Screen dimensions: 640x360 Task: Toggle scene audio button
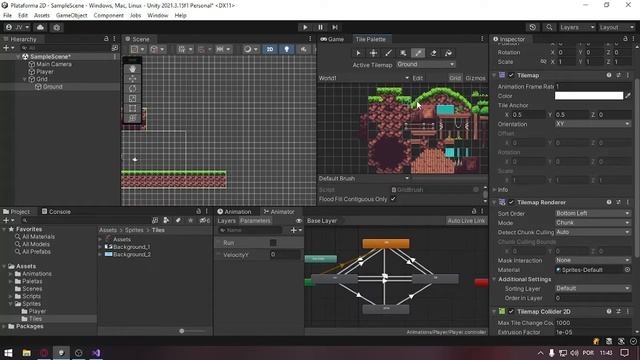303,49
